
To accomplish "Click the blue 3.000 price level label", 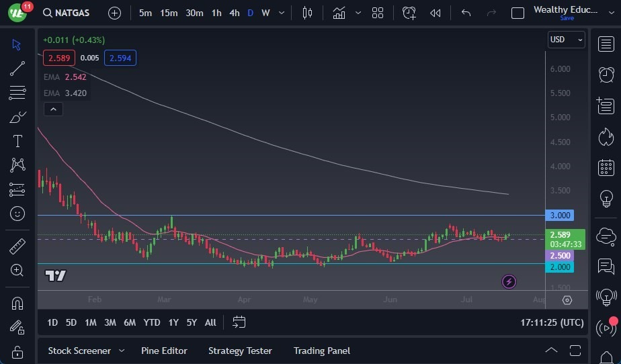I will pyautogui.click(x=560, y=216).
